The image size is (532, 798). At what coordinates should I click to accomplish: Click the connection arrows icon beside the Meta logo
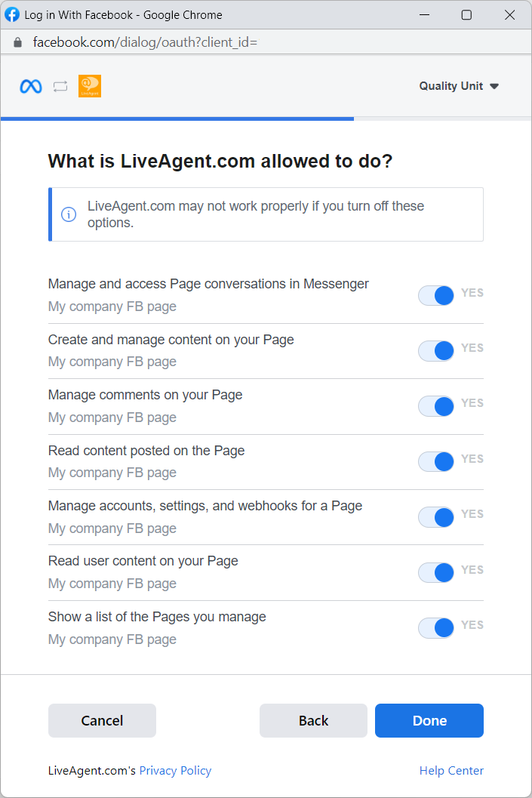60,86
